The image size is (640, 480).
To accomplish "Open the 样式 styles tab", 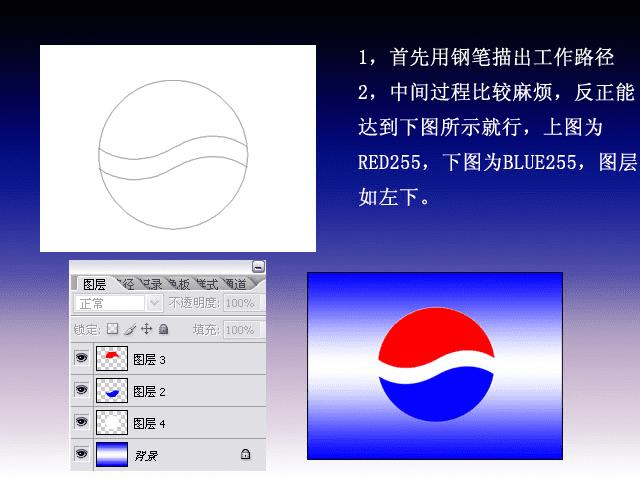I will (x=207, y=284).
